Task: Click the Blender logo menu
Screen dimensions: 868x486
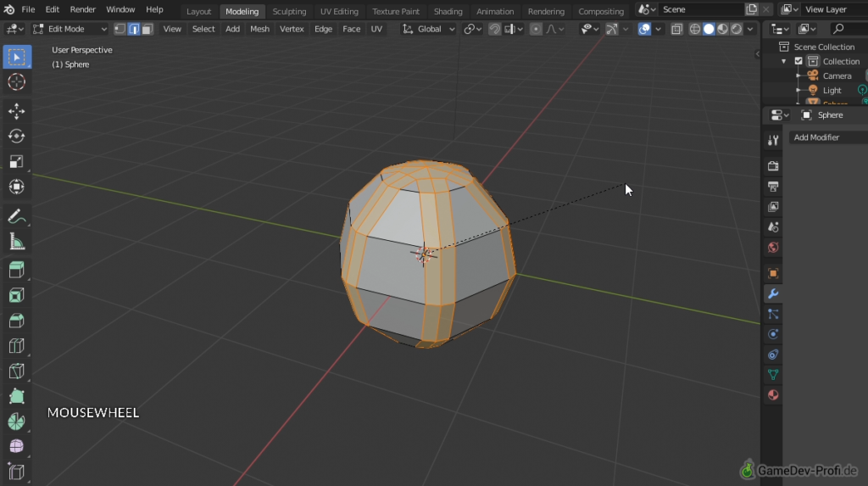Action: pos(8,9)
